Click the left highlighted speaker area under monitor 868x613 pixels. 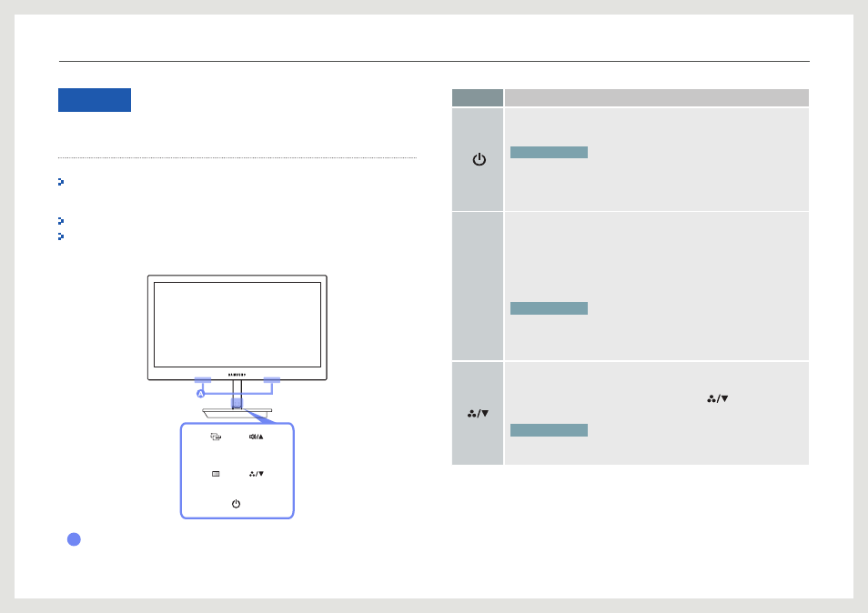[203, 380]
